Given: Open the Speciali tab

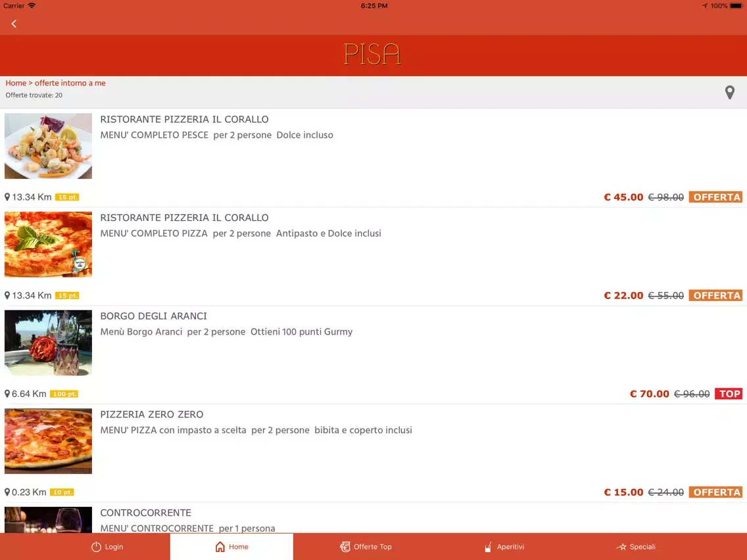Looking at the screenshot, I should tap(635, 547).
